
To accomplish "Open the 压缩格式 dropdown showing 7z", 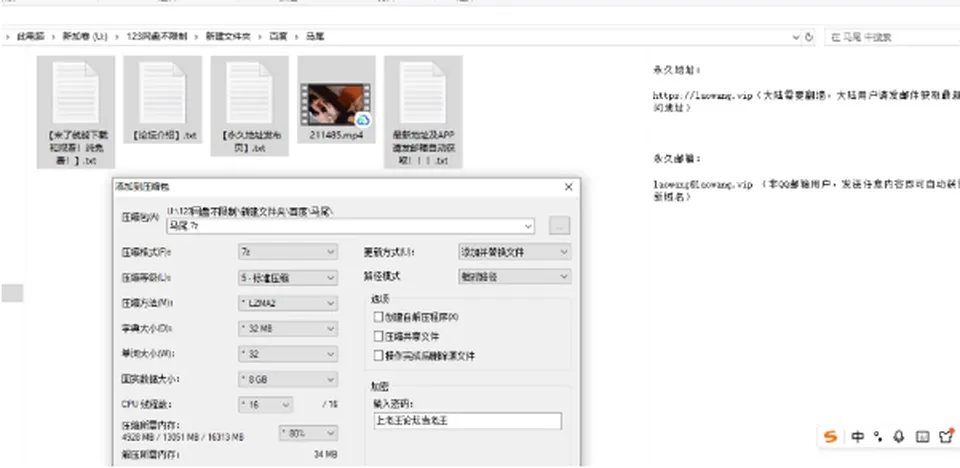I will [x=288, y=252].
